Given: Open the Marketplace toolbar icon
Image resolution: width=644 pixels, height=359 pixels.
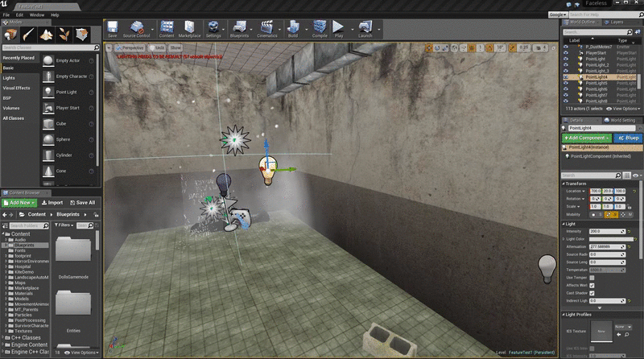Looking at the screenshot, I should pos(189,29).
